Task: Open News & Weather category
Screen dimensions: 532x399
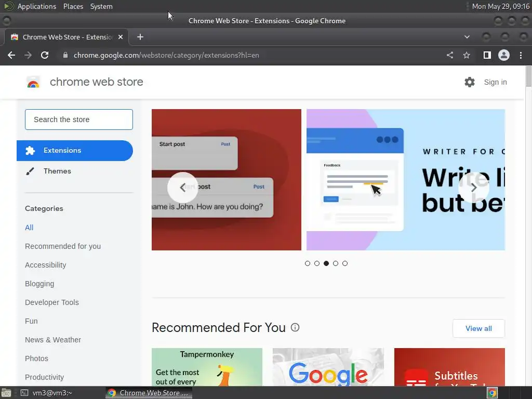Action: (53, 340)
